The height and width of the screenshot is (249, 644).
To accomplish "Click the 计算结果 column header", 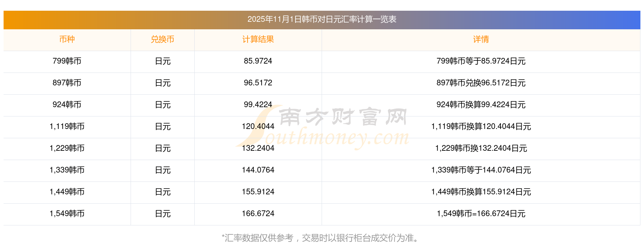I will (x=258, y=40).
